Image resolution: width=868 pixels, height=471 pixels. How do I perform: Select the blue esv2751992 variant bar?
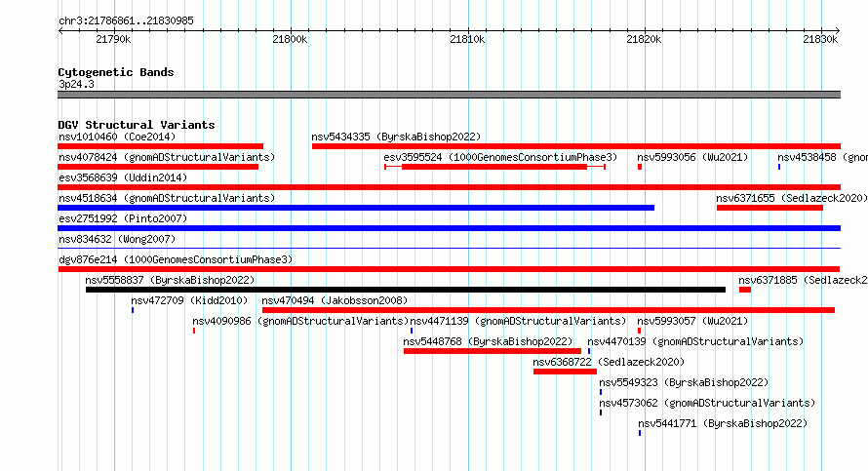pyautogui.click(x=450, y=228)
